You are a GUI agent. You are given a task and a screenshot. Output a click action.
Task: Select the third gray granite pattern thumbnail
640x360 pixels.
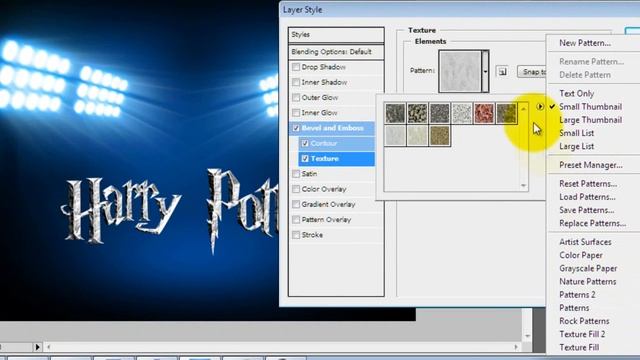pos(440,113)
